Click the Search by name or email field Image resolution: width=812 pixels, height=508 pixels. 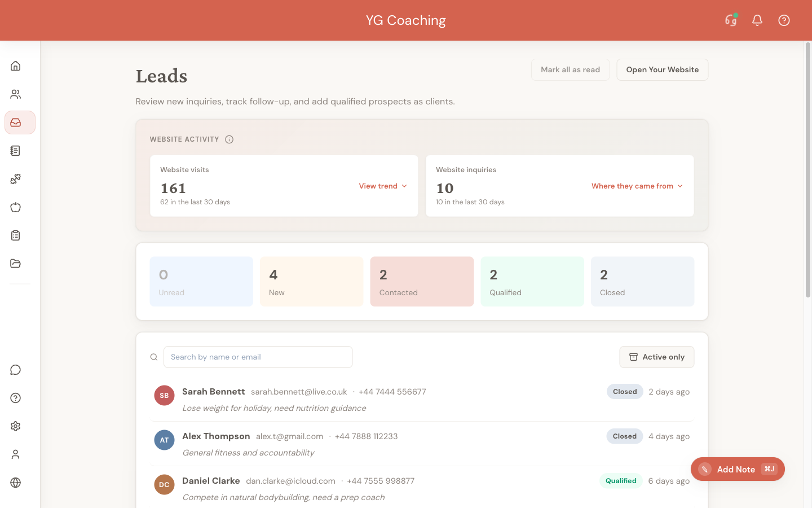click(x=258, y=357)
